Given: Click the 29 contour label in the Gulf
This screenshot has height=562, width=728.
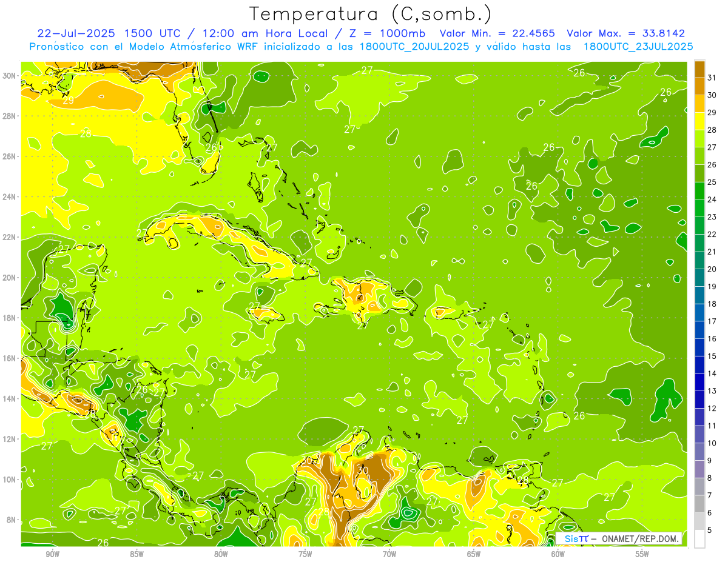Looking at the screenshot, I should click(69, 101).
